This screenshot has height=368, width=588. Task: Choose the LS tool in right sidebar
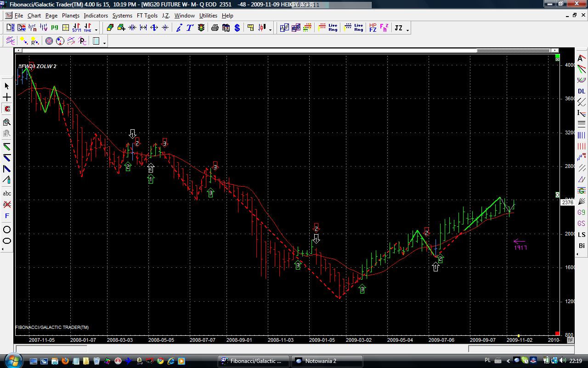[582, 235]
